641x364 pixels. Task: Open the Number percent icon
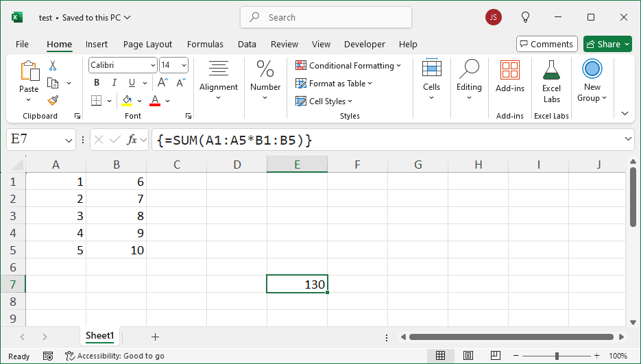click(x=265, y=69)
